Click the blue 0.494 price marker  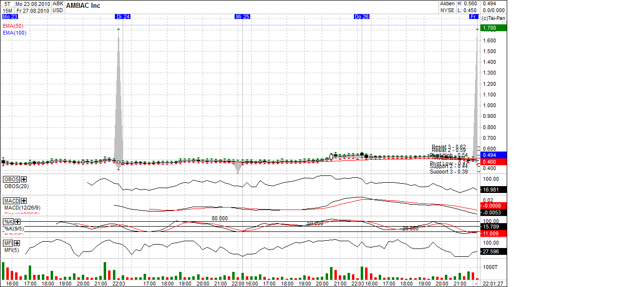pyautogui.click(x=494, y=155)
